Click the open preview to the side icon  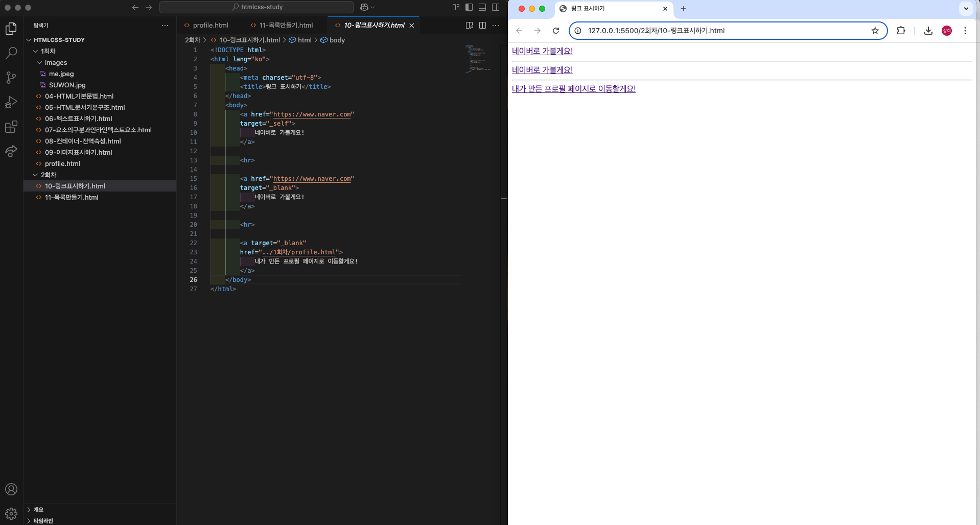coord(470,25)
